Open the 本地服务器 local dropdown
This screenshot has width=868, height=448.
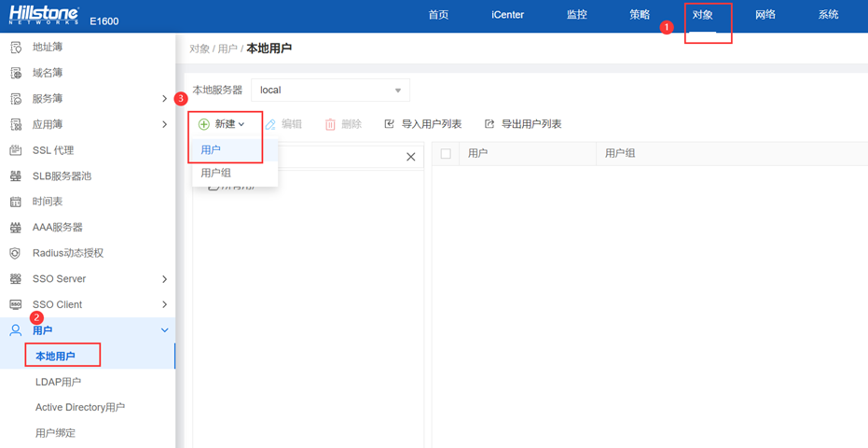click(x=330, y=90)
